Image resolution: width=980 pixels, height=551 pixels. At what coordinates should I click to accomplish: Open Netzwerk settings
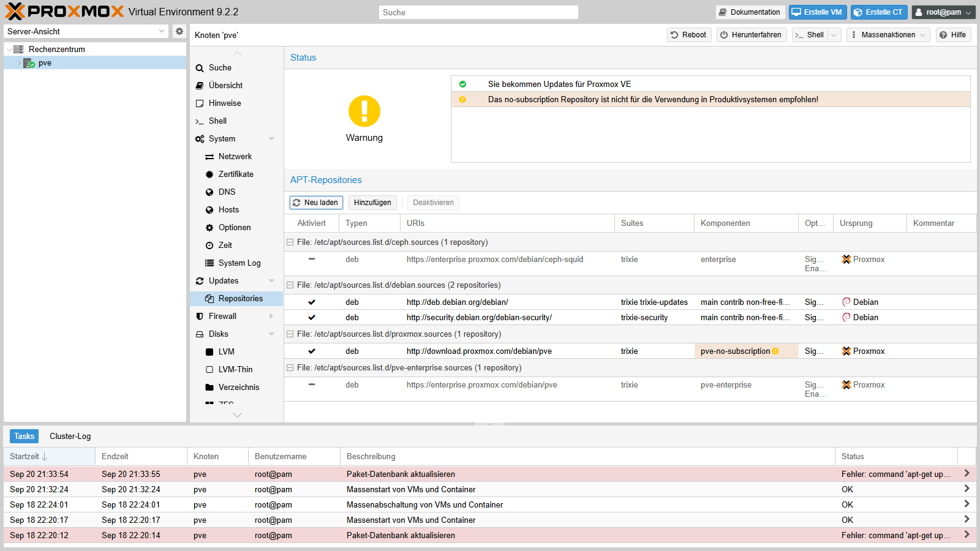[235, 157]
